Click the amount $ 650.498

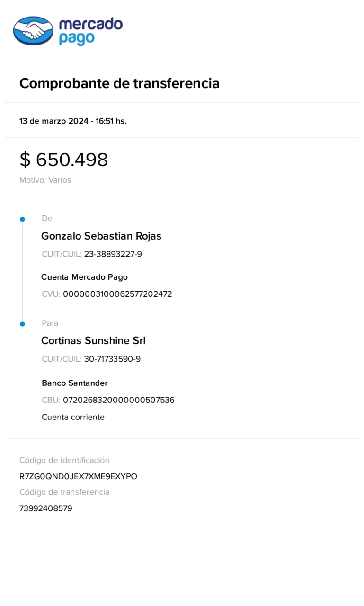(63, 160)
